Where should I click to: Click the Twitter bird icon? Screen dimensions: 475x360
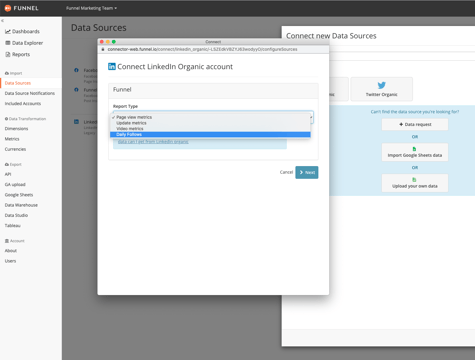click(382, 85)
